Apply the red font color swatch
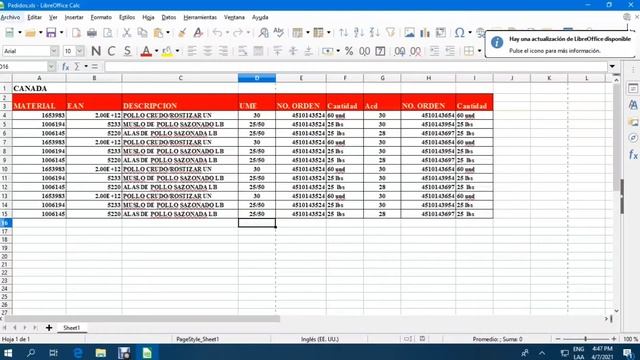This screenshot has width=640, height=360. coord(146,51)
